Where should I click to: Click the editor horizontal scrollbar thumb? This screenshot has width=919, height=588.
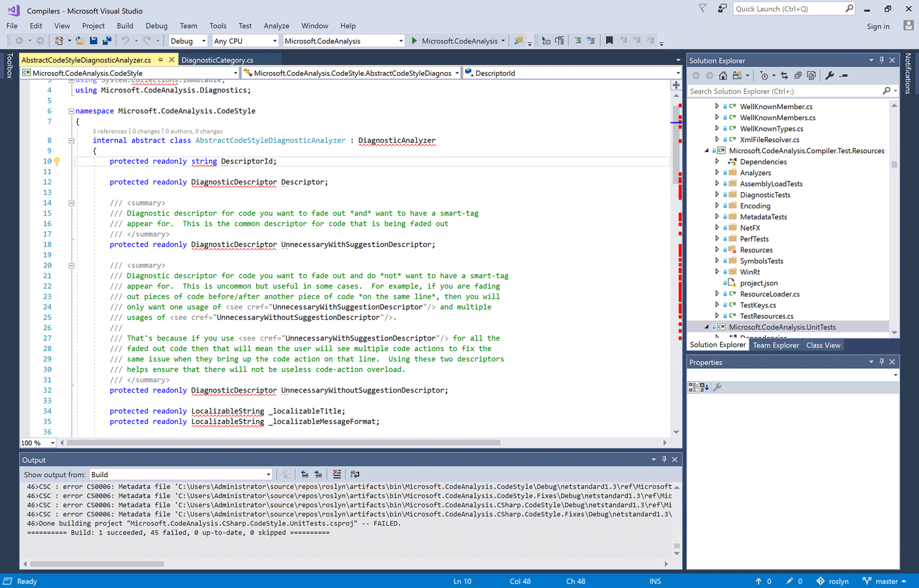coord(284,443)
